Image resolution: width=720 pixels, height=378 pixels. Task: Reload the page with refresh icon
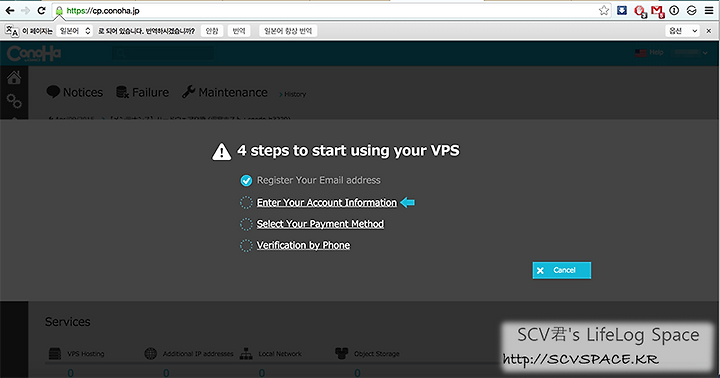pyautogui.click(x=41, y=11)
